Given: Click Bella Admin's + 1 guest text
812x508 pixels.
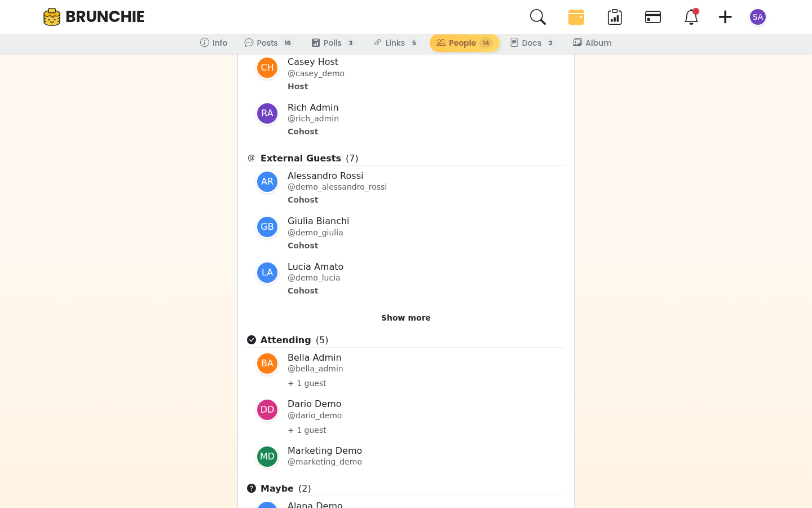Looking at the screenshot, I should [307, 383].
